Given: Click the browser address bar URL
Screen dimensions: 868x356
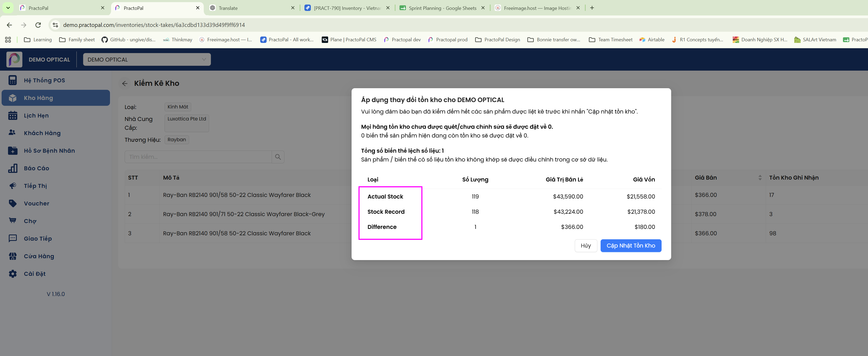Looking at the screenshot, I should pyautogui.click(x=154, y=25).
